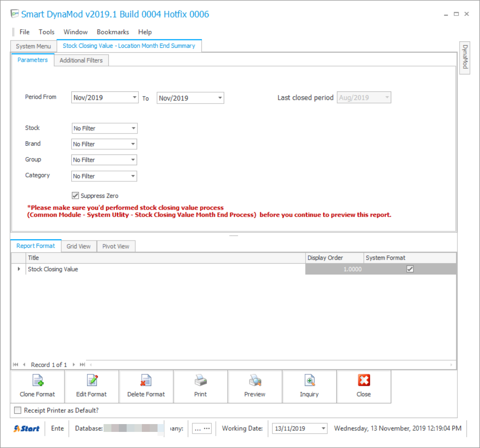The height and width of the screenshot is (448, 480).
Task: Go to last record navigation arrow
Action: click(82, 364)
